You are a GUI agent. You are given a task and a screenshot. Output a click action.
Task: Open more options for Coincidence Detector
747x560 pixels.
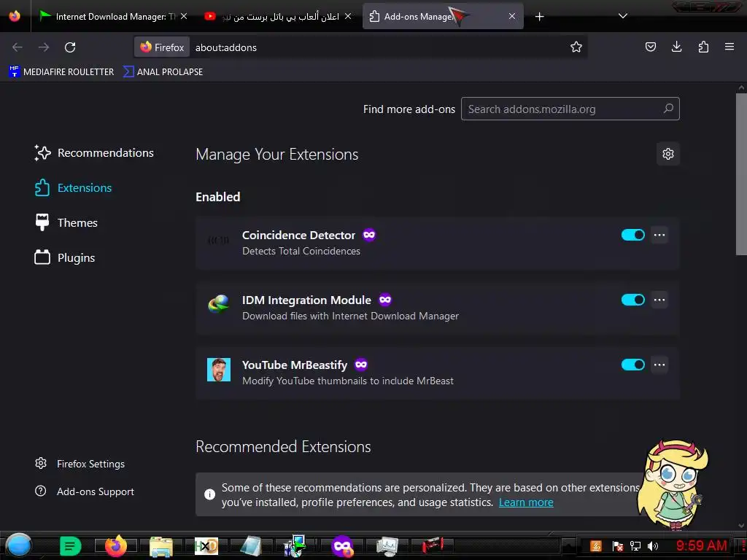click(x=659, y=235)
